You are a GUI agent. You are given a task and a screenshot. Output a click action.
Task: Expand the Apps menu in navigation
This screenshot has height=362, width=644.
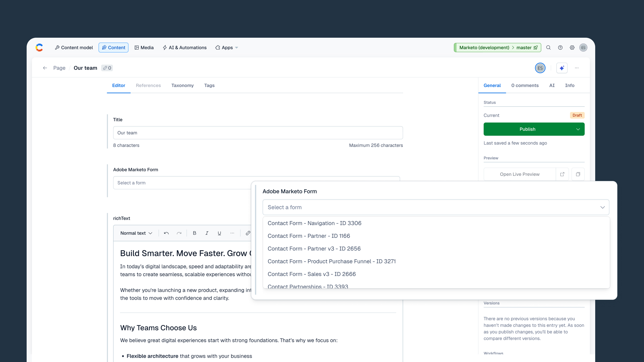[227, 48]
